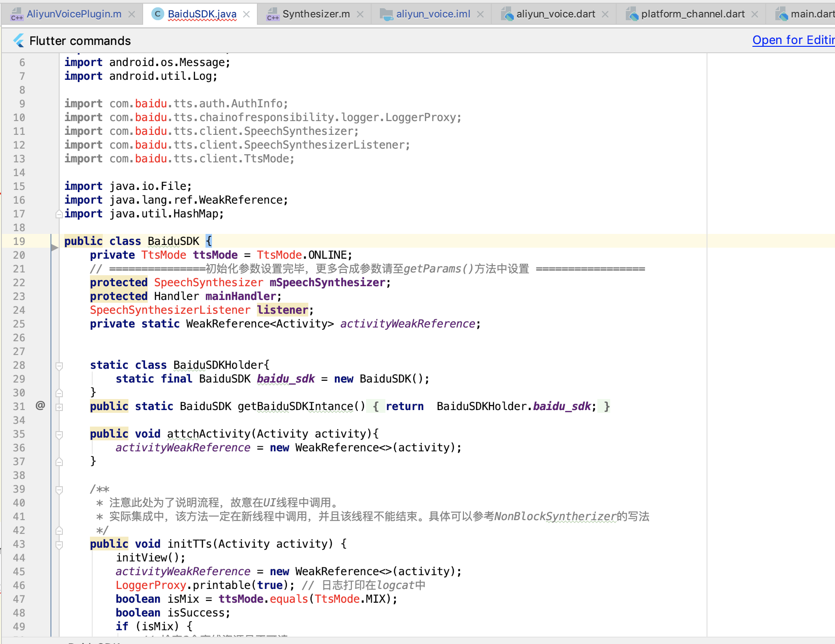Viewport: 835px width, 644px height.
Task: Close the aliyun_voice.iml tab
Action: (480, 14)
